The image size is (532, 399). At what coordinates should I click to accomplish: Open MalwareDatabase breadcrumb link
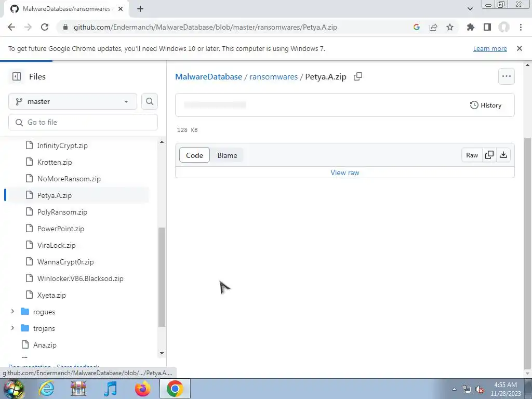pyautogui.click(x=209, y=77)
